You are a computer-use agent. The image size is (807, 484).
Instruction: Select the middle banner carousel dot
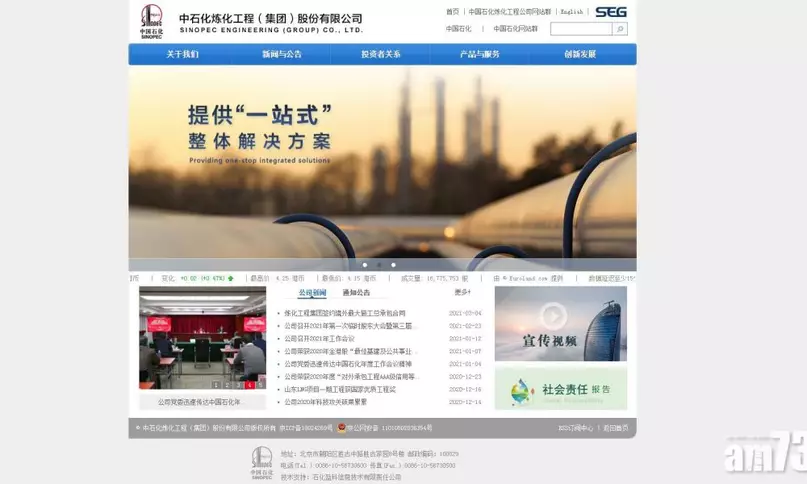[379, 265]
